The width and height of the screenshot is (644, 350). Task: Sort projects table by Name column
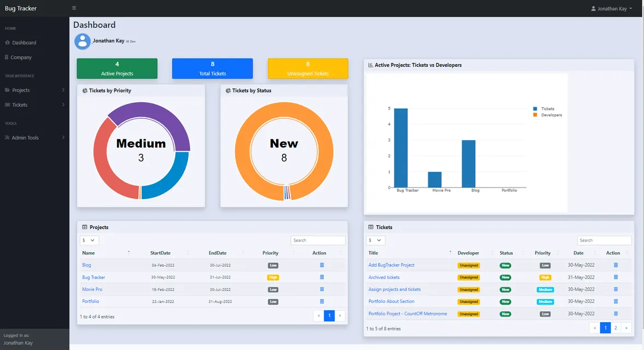[x=106, y=253]
